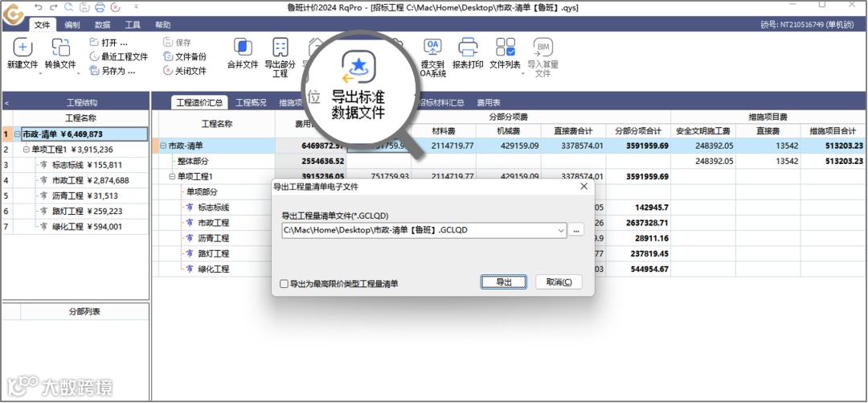Click the ... browse button beside file path

[575, 229]
